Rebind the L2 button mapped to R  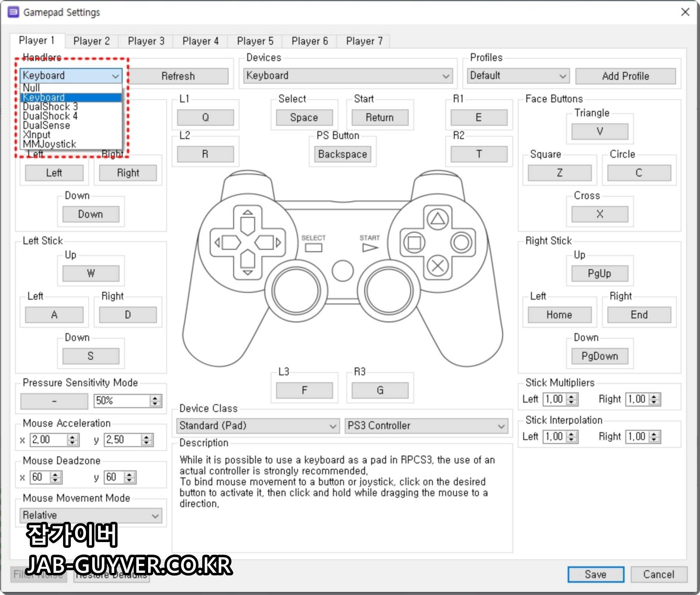(205, 154)
